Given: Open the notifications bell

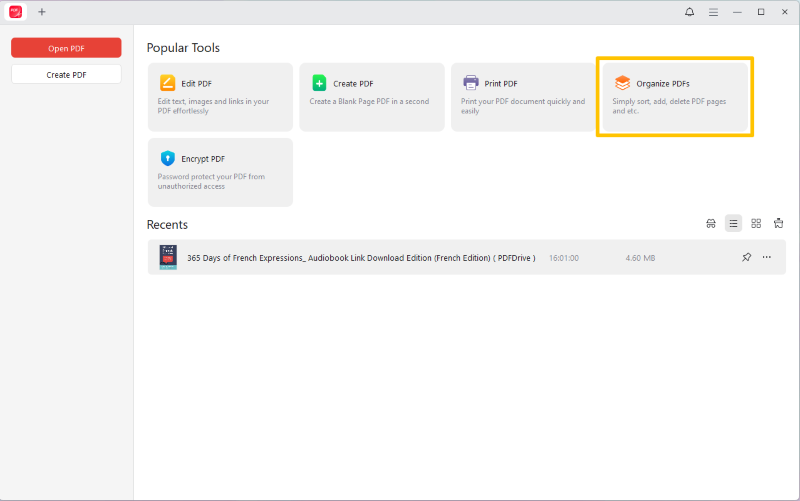Looking at the screenshot, I should 689,12.
